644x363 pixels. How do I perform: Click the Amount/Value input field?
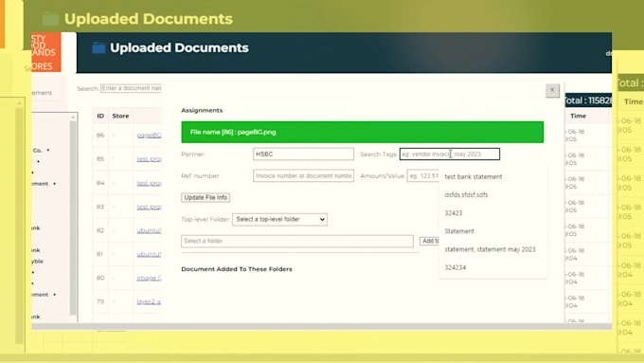coord(423,176)
